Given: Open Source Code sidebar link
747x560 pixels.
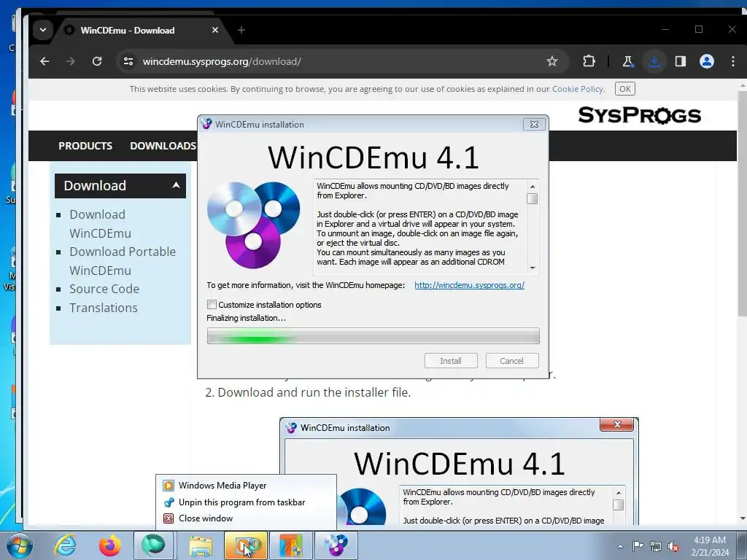Looking at the screenshot, I should point(104,289).
